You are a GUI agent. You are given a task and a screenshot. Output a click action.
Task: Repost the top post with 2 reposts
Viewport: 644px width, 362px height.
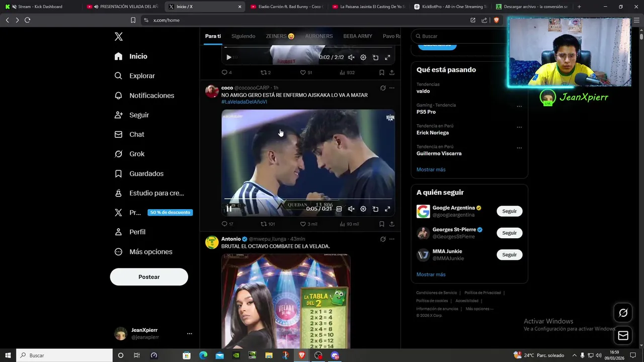click(x=264, y=72)
